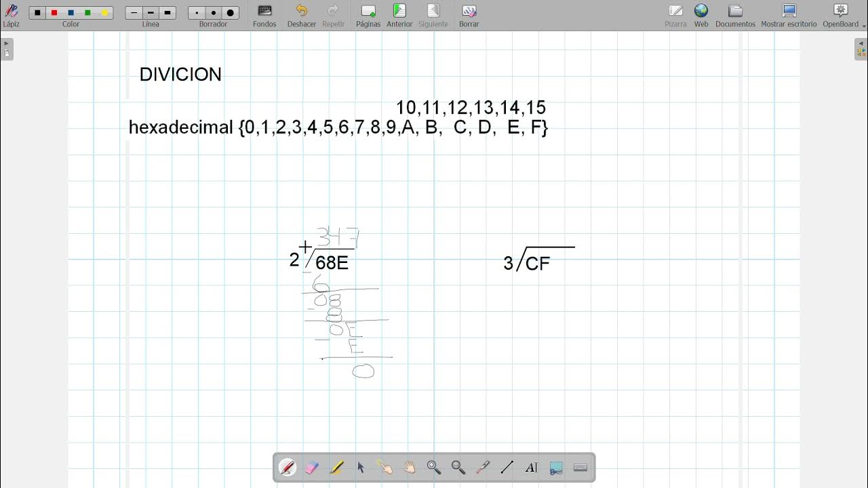This screenshot has height=488, width=868.
Task: Open the Web browser mode
Action: point(701,15)
